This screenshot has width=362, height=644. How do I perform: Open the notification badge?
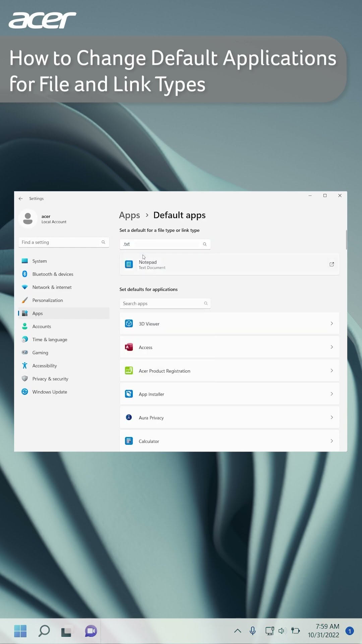(350, 631)
